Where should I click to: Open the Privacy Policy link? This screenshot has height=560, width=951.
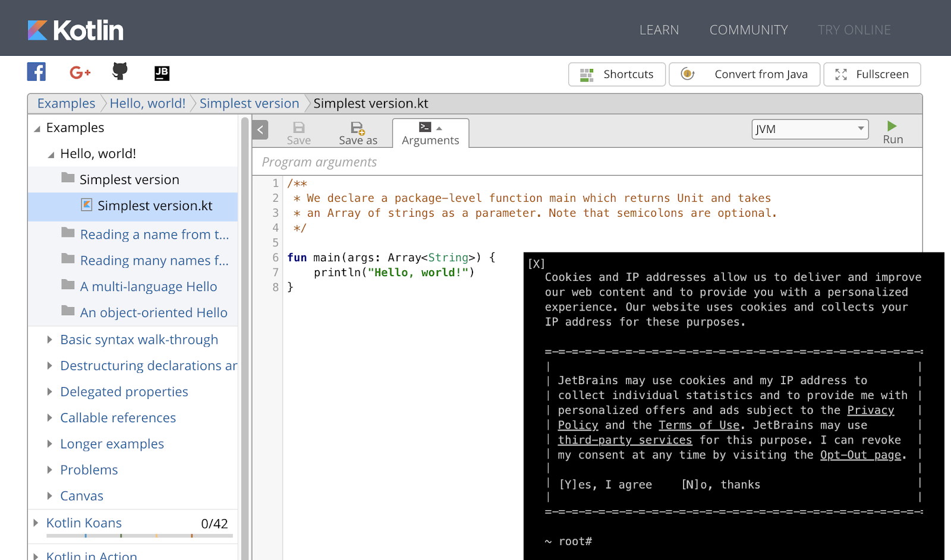870,410
